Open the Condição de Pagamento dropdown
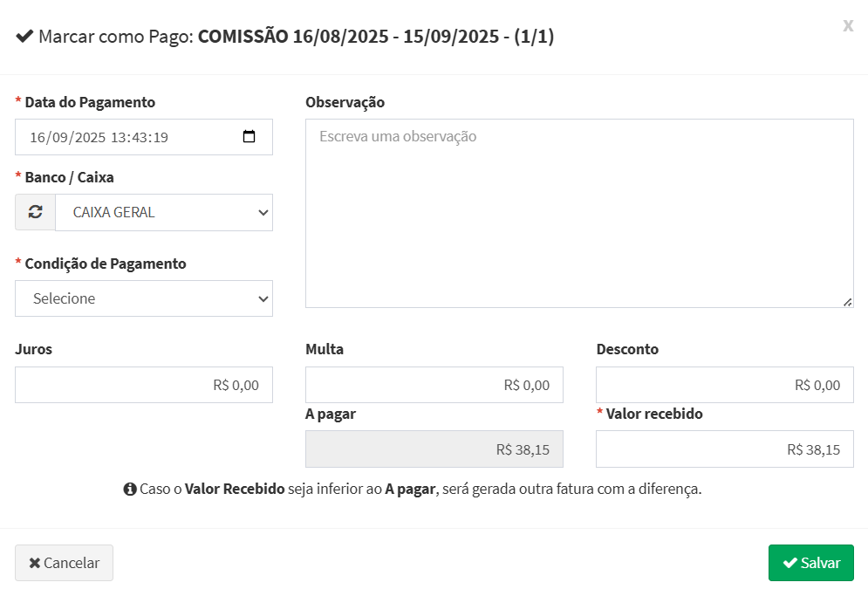The width and height of the screenshot is (868, 596). [x=144, y=298]
